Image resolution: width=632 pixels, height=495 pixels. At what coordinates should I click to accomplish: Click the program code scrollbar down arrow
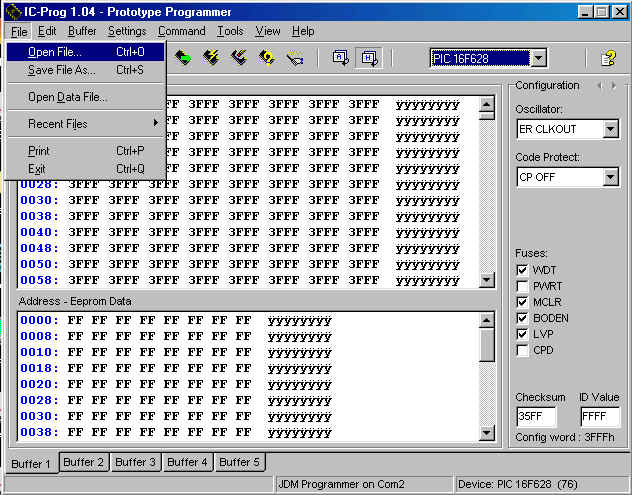pyautogui.click(x=486, y=280)
